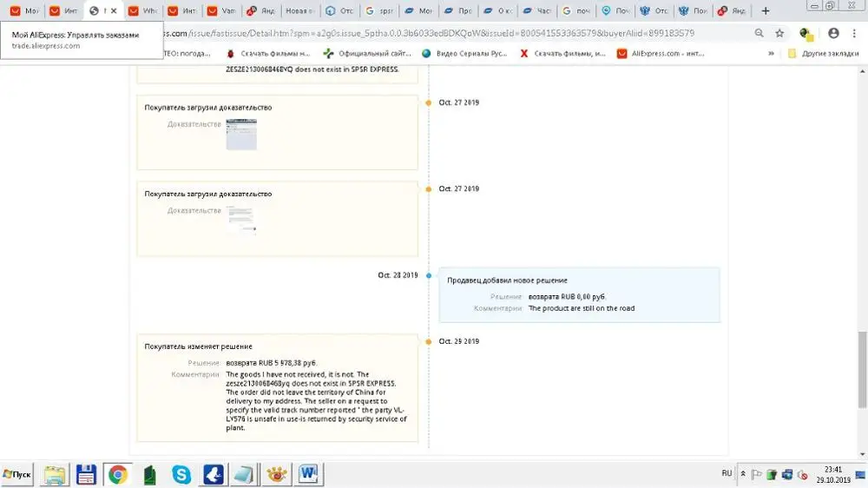Click the show desktop icon by the clock
This screenshot has height=488, width=868.
860,475
